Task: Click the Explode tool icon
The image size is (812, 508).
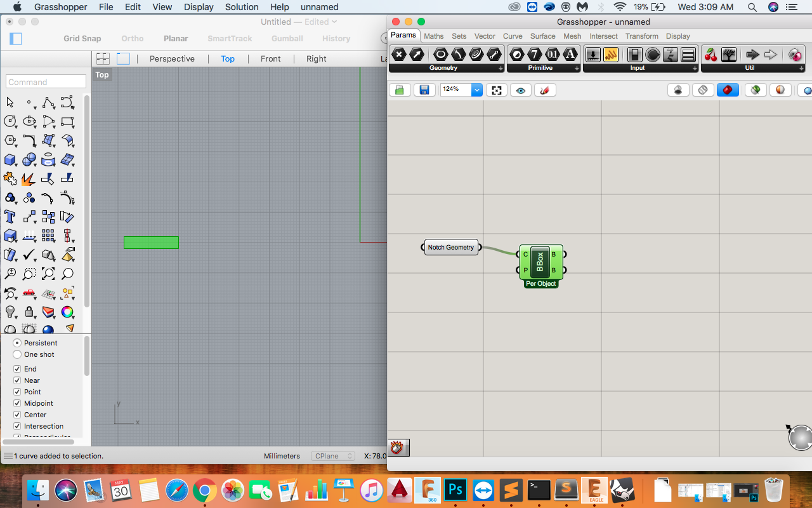Action: [x=29, y=178]
